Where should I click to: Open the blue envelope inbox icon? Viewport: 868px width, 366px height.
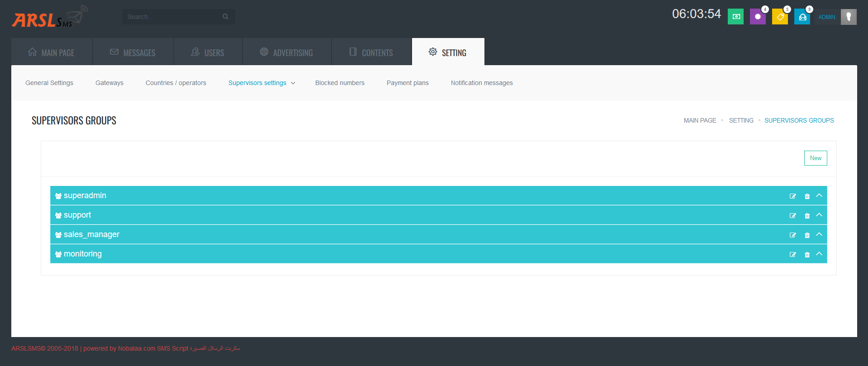click(x=802, y=17)
